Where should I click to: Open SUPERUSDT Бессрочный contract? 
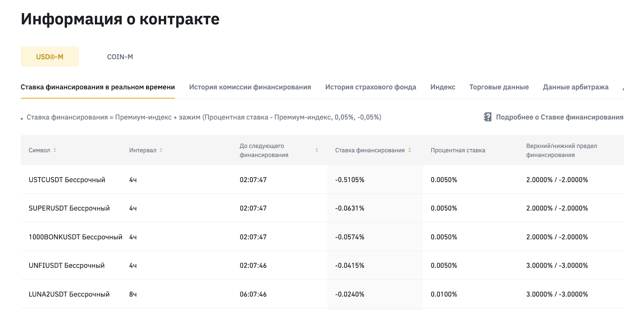point(69,208)
